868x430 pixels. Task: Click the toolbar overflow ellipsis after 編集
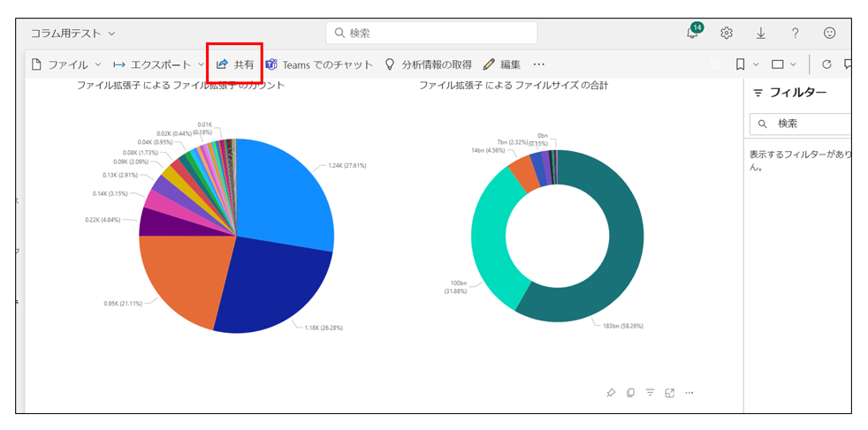538,64
